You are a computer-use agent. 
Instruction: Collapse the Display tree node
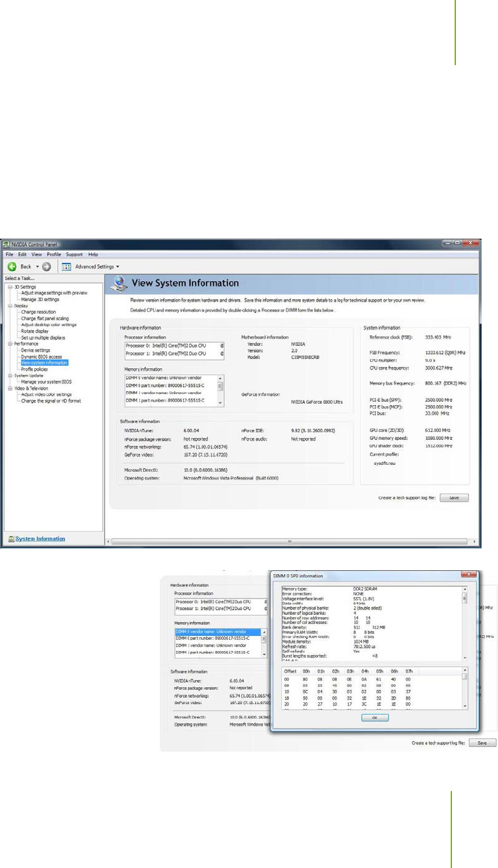coord(9,306)
